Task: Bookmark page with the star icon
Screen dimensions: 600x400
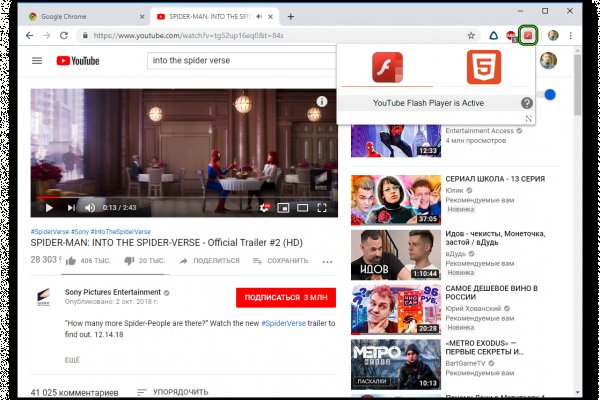Action: (x=470, y=35)
